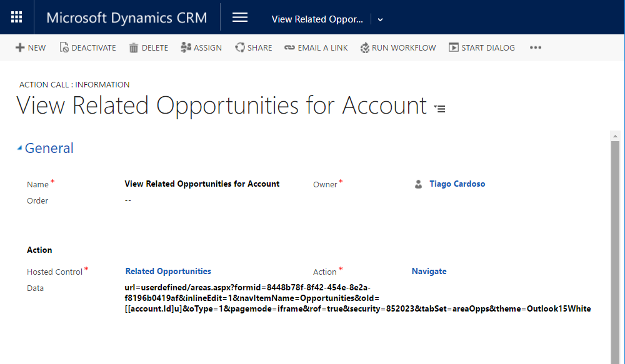Screen dimensions: 625x364
Task: Click the scrollbar up arrow
Action: 616,135
